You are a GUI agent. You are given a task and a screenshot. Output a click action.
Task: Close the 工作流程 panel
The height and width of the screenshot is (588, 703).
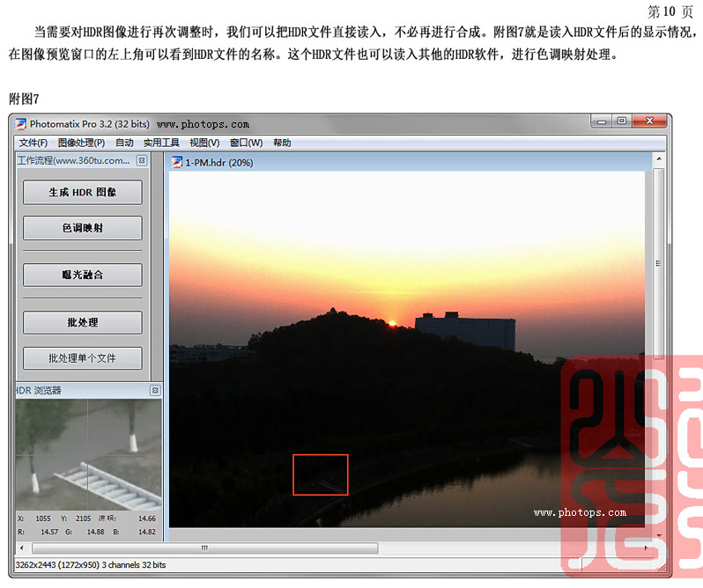coord(142,160)
